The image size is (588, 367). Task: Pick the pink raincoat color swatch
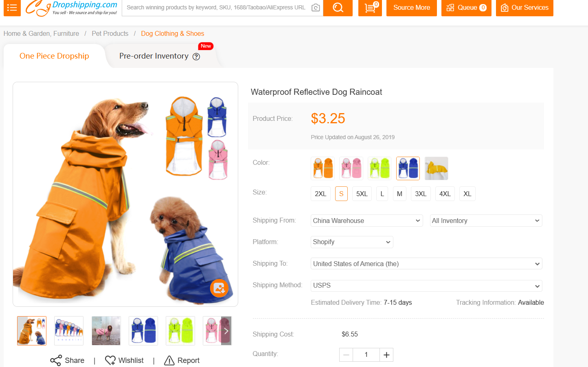[x=351, y=168]
